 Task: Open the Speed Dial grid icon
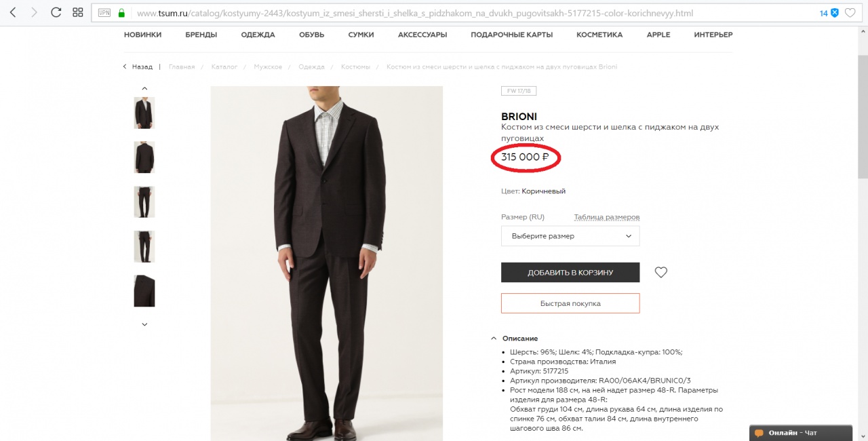click(77, 13)
